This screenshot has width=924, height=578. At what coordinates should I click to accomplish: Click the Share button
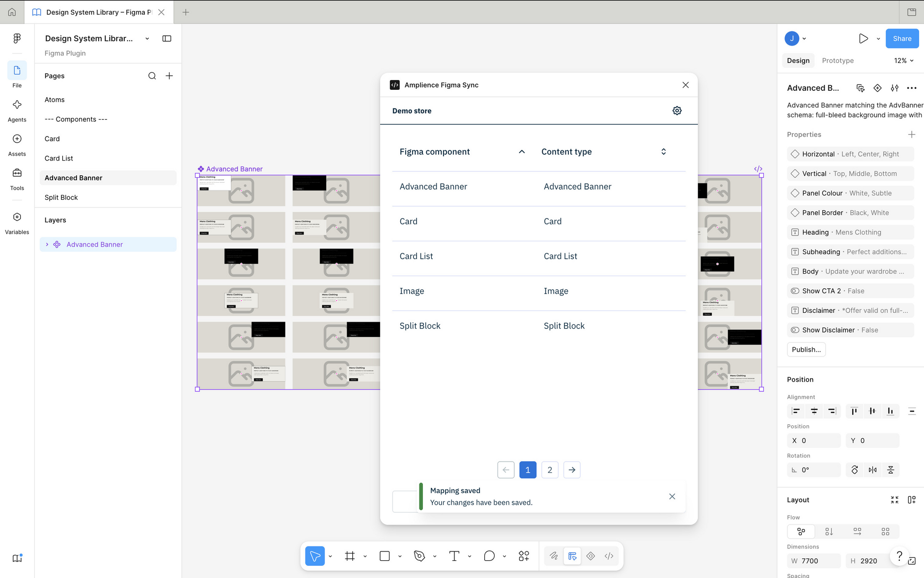[902, 38]
